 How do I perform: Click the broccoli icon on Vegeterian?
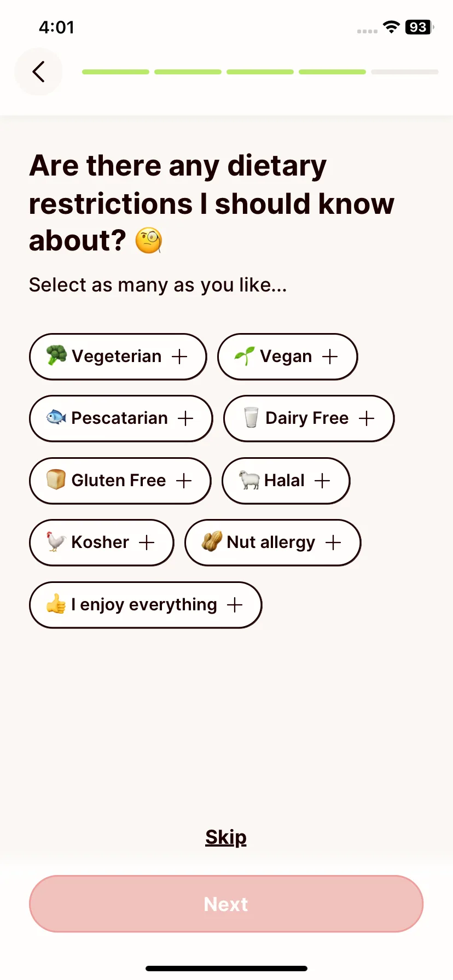click(56, 356)
